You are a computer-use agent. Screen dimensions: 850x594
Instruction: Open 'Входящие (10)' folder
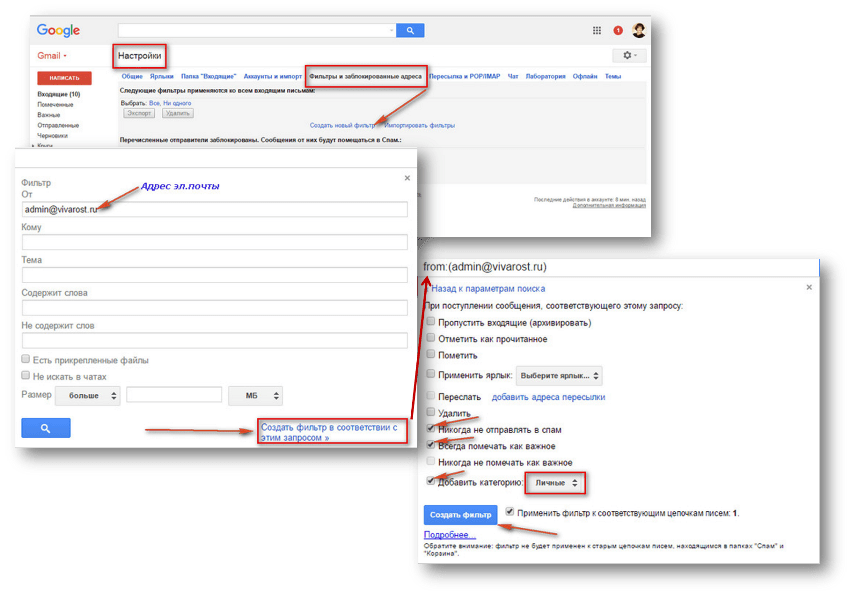pos(59,94)
